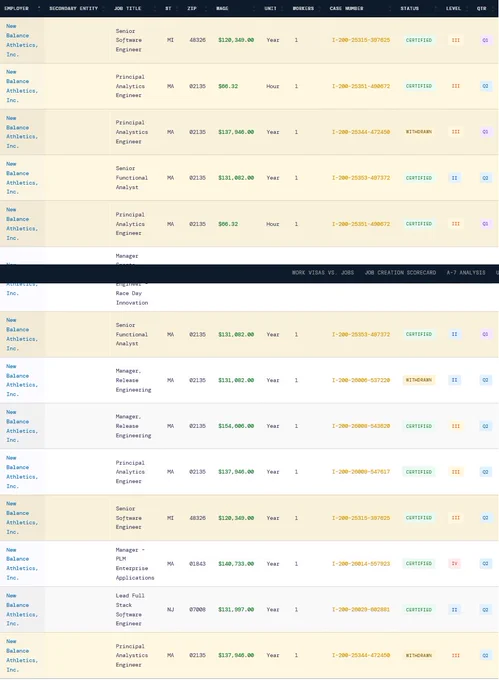
Task: Click WITHDRAWN badge in Manager, Release Engineering row
Action: pyautogui.click(x=418, y=380)
